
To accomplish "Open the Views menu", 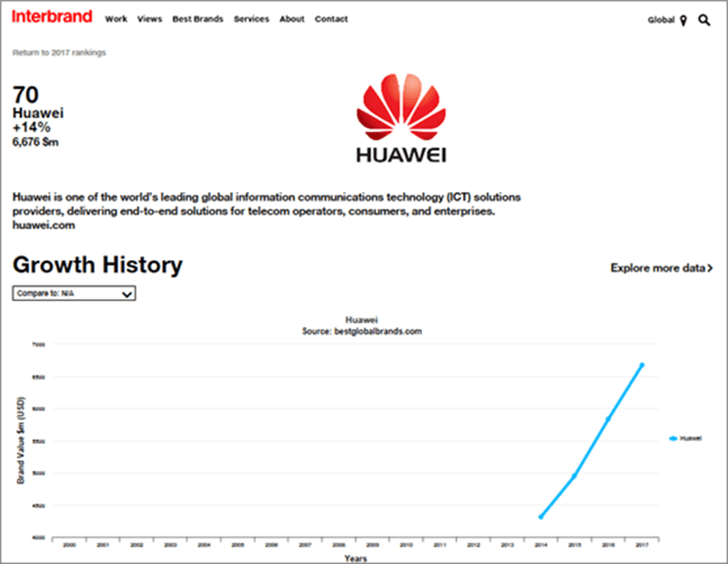I will 149,19.
